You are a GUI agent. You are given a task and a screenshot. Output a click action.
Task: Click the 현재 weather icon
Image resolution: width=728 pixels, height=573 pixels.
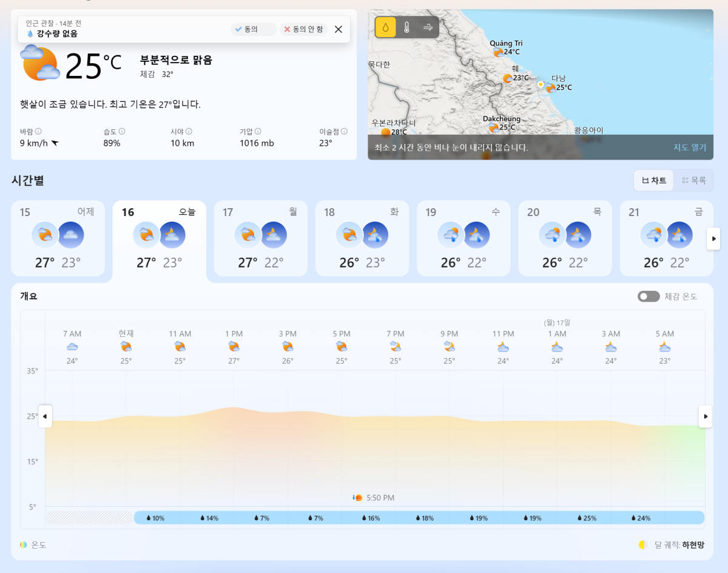126,347
